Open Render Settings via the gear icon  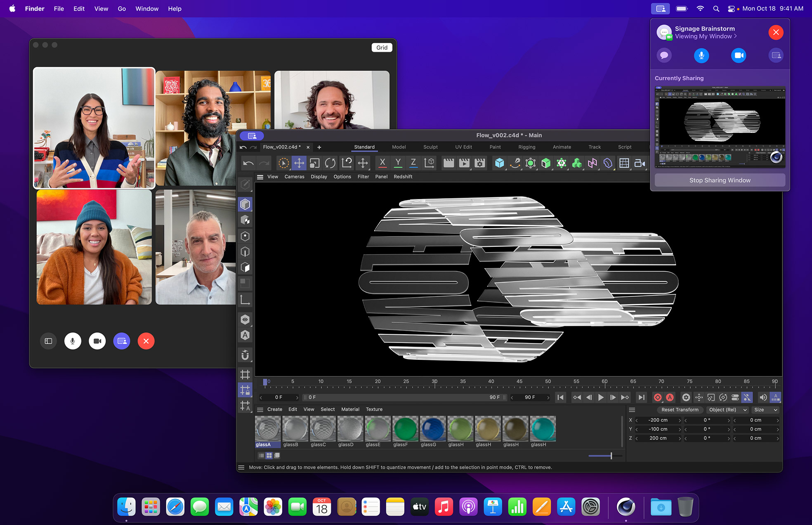479,163
